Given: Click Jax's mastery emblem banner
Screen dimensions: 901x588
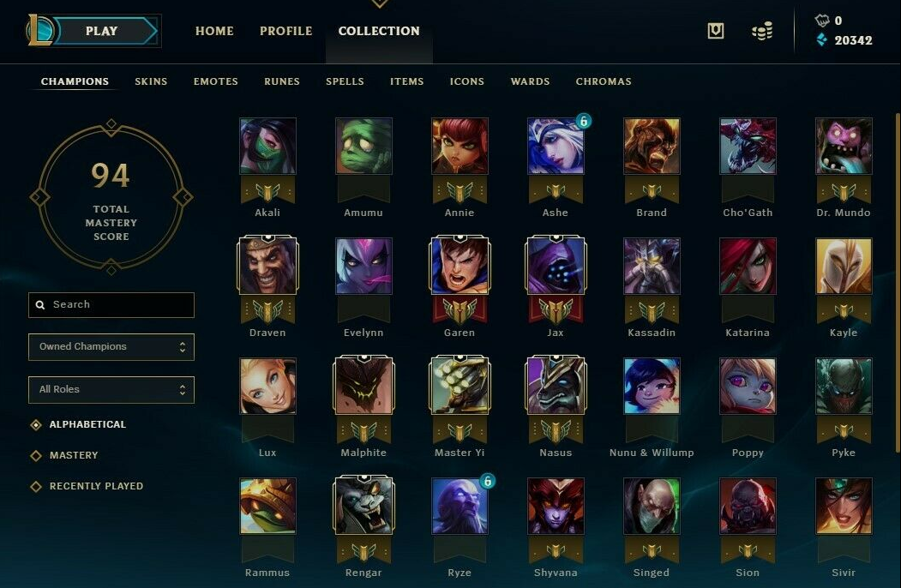Looking at the screenshot, I should 556,311.
